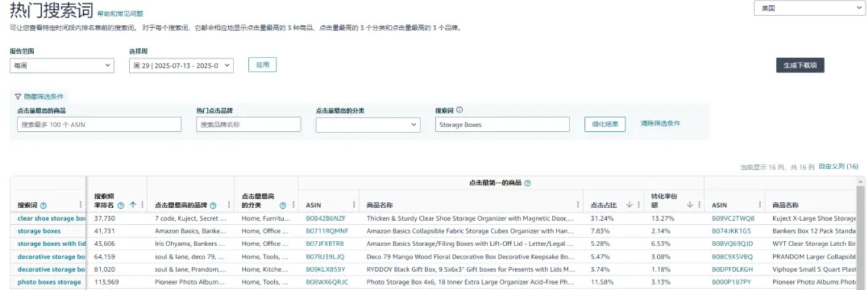
Task: Select click share cell 31.24%
Action: point(602,218)
